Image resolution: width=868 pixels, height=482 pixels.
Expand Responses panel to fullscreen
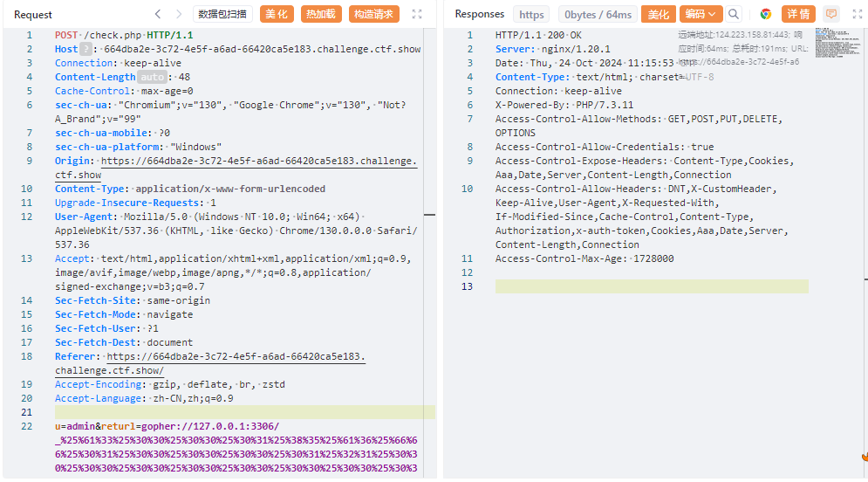(x=857, y=14)
